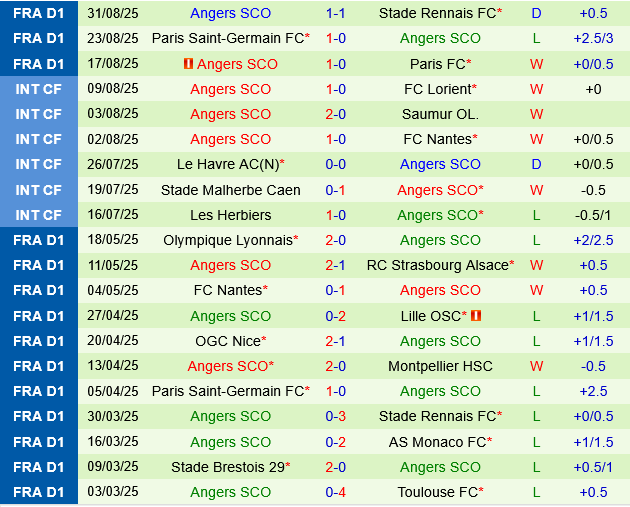Select the Saumur OL. team name
This screenshot has height=507, width=630.
point(440,114)
